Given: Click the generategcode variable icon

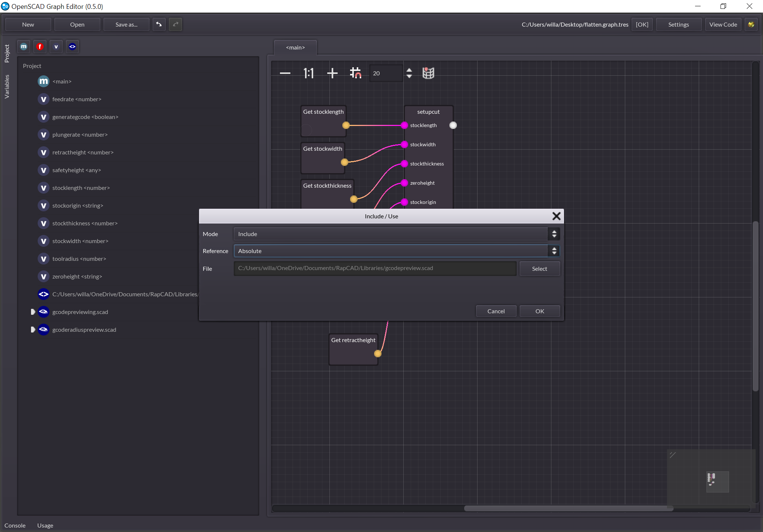Looking at the screenshot, I should pos(44,117).
